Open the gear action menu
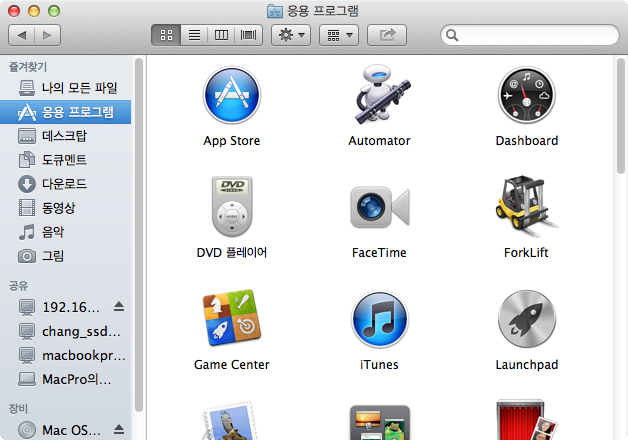Viewport: 628px width, 440px height. 291,35
